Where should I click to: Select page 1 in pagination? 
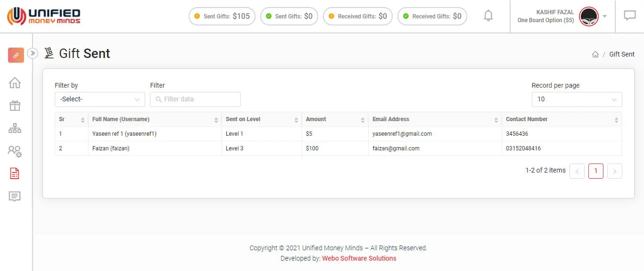point(595,171)
